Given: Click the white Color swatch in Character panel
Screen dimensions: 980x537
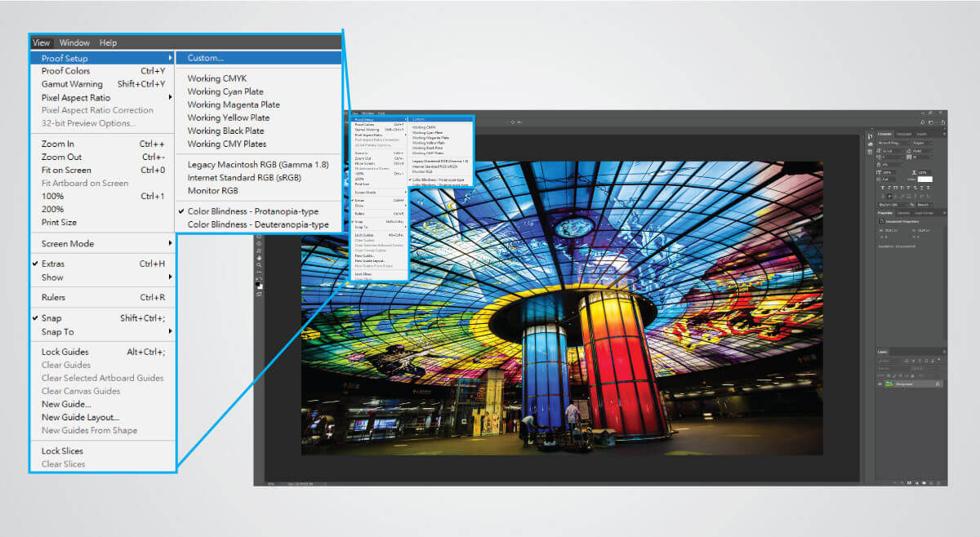Looking at the screenshot, I should [925, 180].
